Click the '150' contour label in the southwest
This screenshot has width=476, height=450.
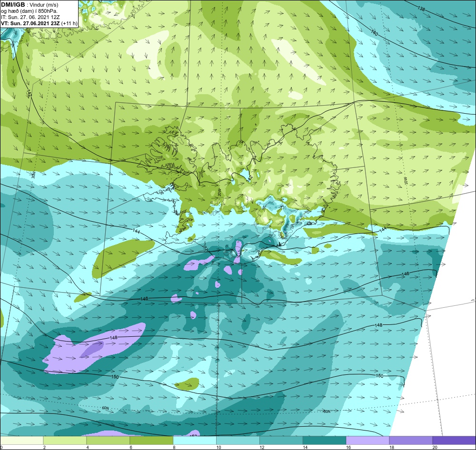click(x=115, y=377)
